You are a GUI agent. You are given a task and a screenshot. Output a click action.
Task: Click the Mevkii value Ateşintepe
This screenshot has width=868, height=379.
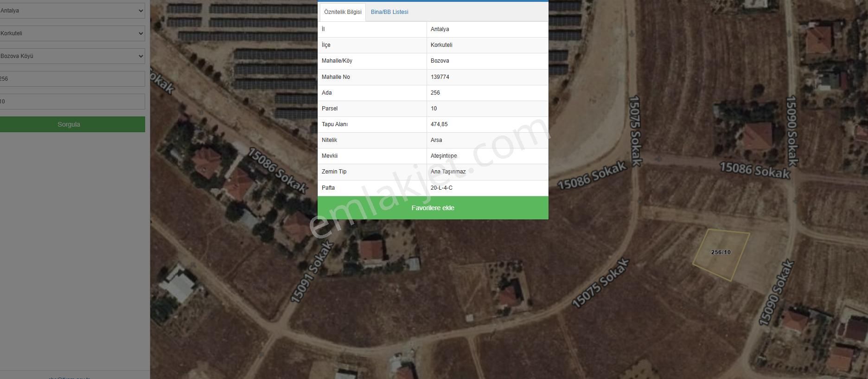444,156
